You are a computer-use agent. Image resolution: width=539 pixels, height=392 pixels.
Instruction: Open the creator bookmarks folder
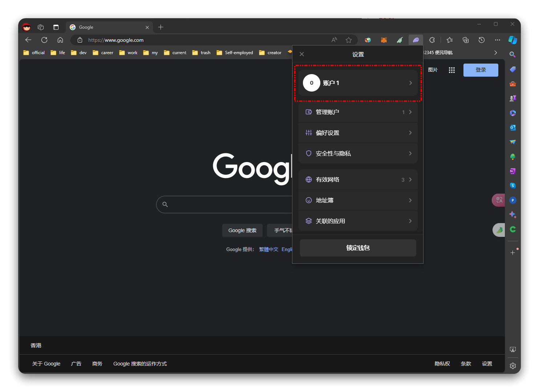[x=270, y=53]
